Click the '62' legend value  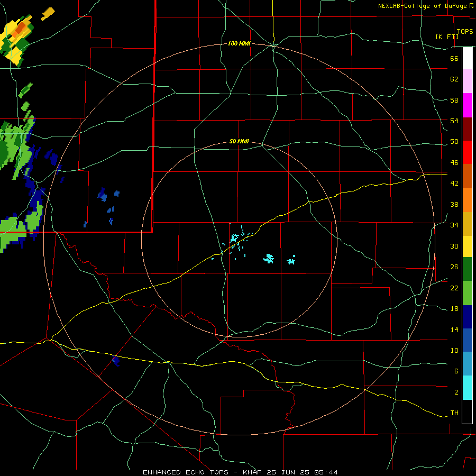coord(454,79)
